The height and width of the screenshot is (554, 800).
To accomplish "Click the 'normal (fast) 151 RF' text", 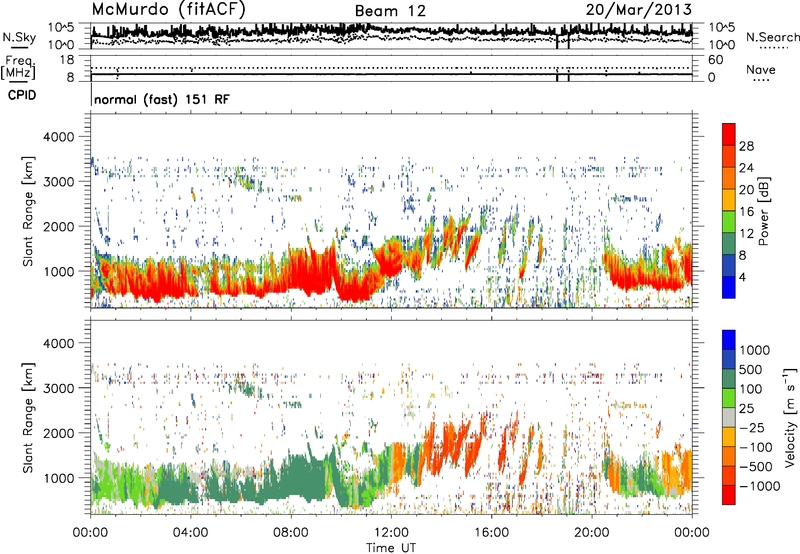I will tap(162, 99).
